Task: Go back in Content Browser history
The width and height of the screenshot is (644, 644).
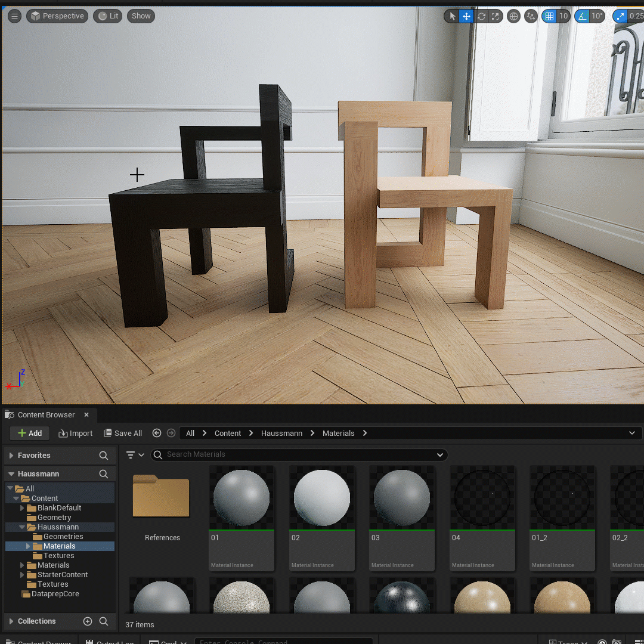Action: 156,433
